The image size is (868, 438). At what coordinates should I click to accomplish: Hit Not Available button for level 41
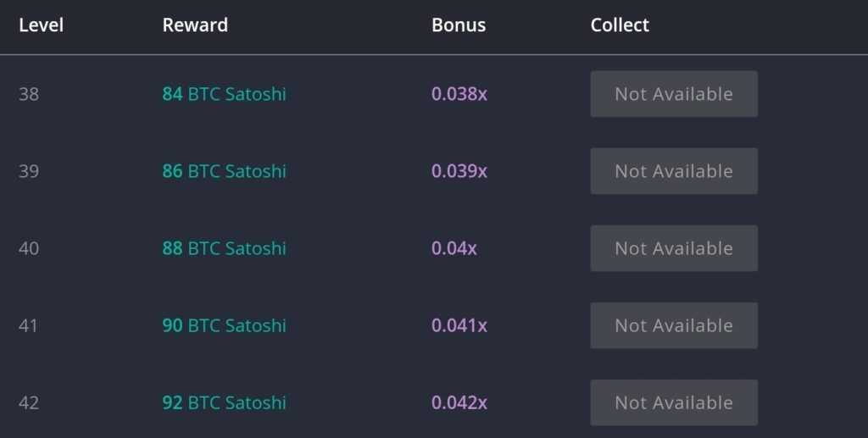(674, 325)
